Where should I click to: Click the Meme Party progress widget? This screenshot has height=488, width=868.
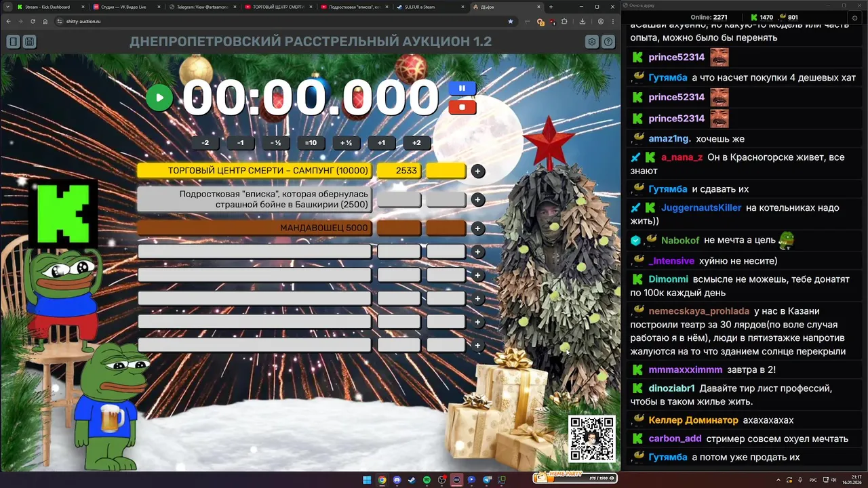576,477
